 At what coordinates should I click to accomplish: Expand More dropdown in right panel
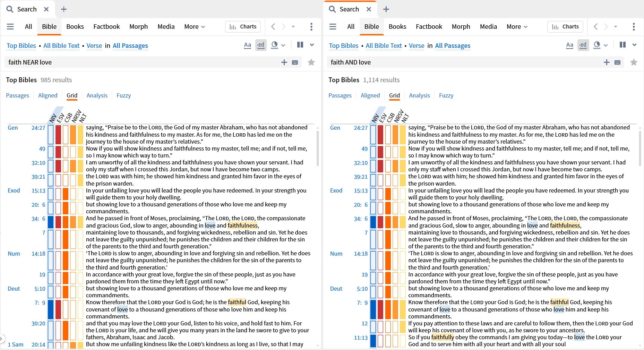[517, 27]
